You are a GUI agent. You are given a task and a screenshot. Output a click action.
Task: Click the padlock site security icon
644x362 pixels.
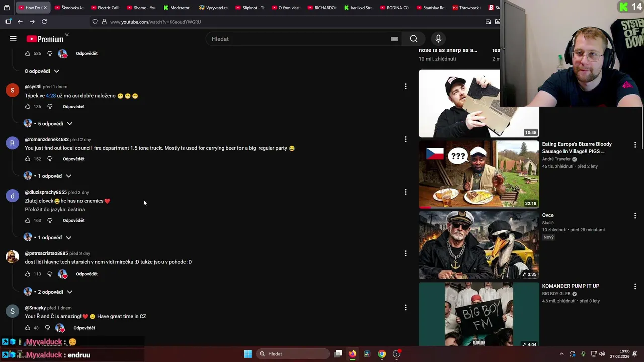point(104,22)
